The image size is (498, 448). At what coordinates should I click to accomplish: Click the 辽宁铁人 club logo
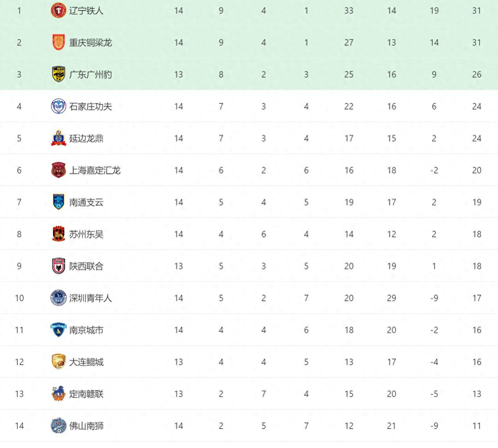[58, 11]
